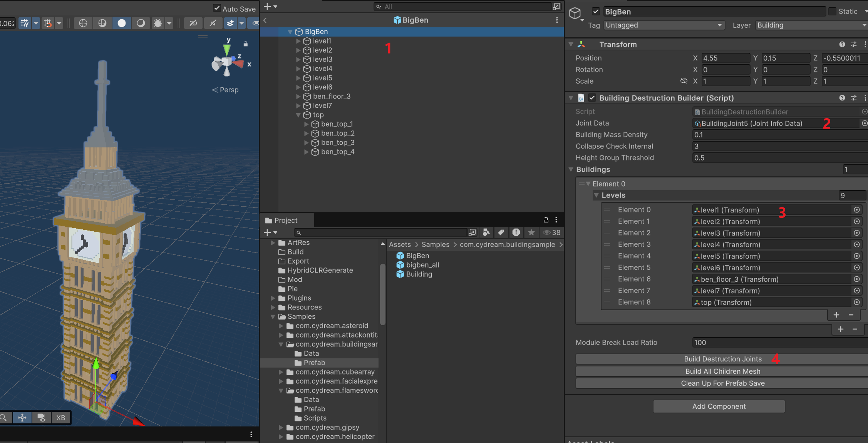Open Transform presets icon
868x443 pixels.
pyautogui.click(x=854, y=45)
